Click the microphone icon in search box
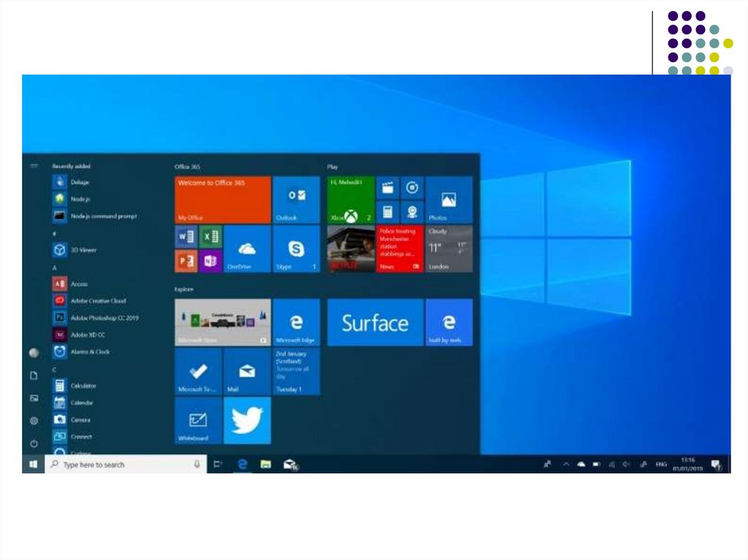This screenshot has height=560, width=748. (196, 464)
